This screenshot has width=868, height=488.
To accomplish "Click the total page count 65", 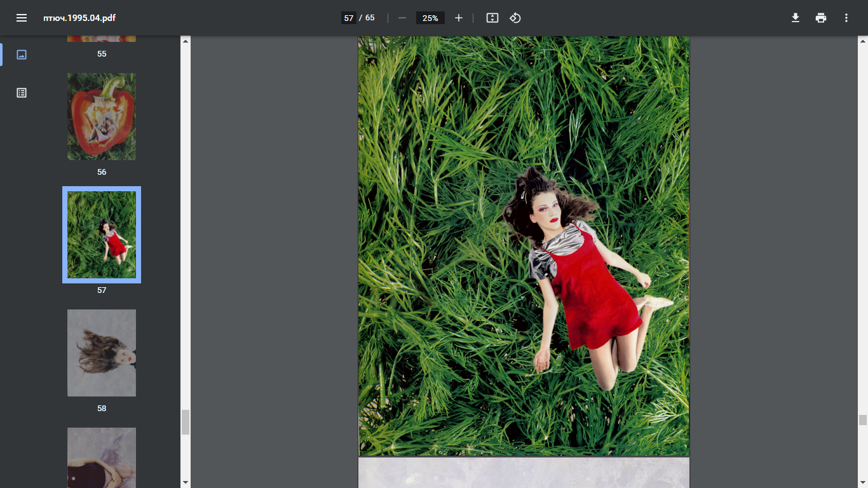I will coord(370,18).
